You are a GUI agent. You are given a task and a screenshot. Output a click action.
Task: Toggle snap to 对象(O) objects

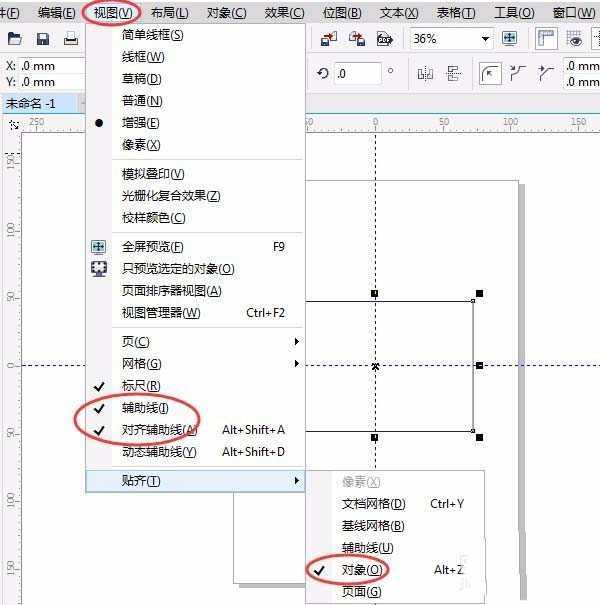[x=395, y=570]
